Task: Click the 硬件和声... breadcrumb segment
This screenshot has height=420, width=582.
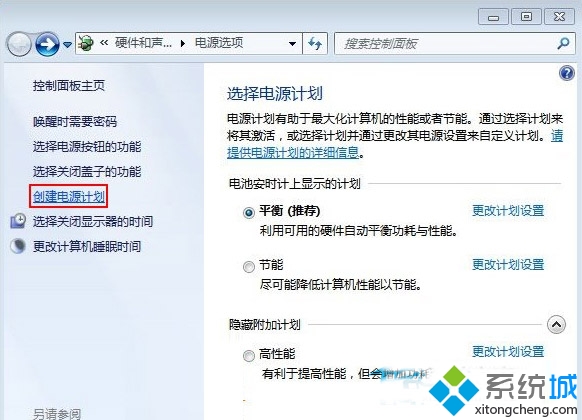Action: pos(143,43)
